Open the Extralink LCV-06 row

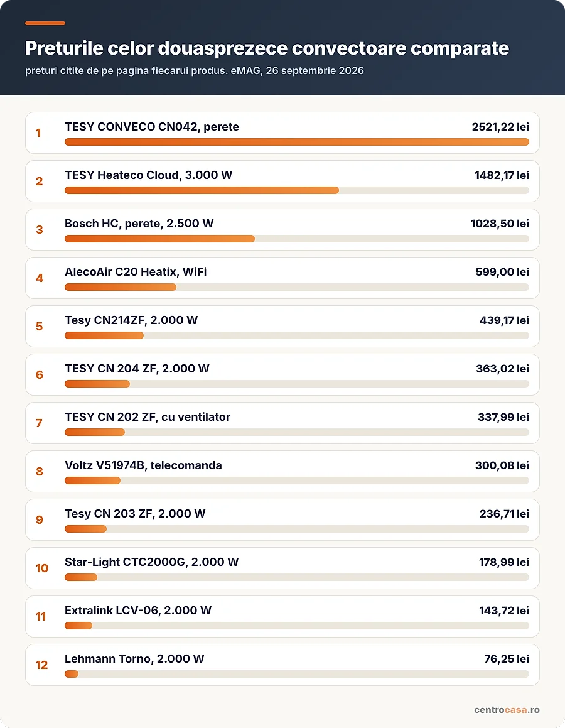click(282, 617)
